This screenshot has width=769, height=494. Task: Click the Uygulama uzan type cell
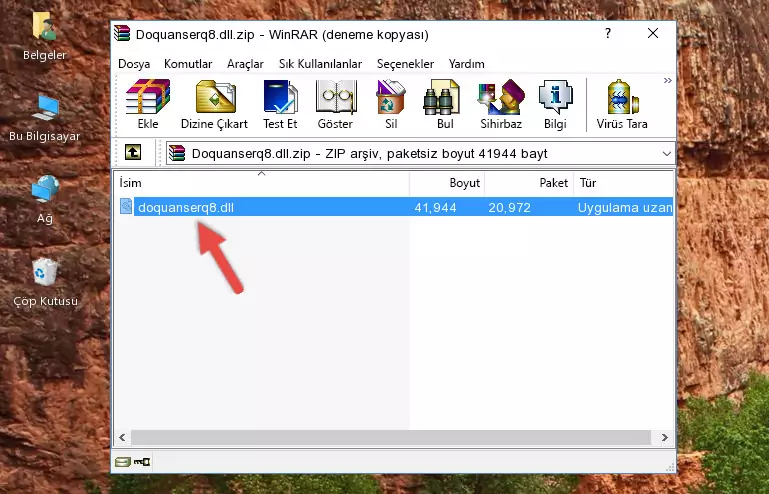[625, 208]
